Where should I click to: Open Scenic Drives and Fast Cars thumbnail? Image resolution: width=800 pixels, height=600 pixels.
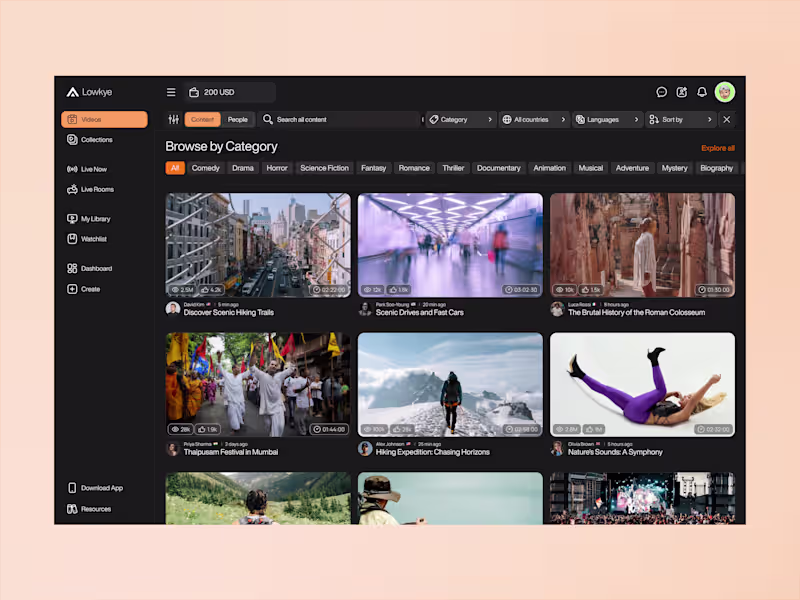[450, 245]
